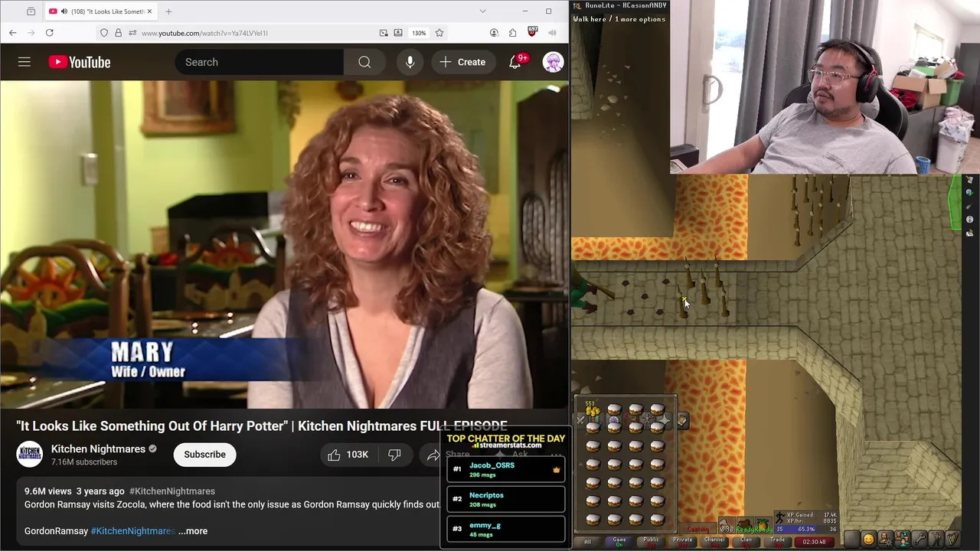Open the emoji smiley tab in game
Viewport: 980px width, 551px height.
tap(868, 539)
